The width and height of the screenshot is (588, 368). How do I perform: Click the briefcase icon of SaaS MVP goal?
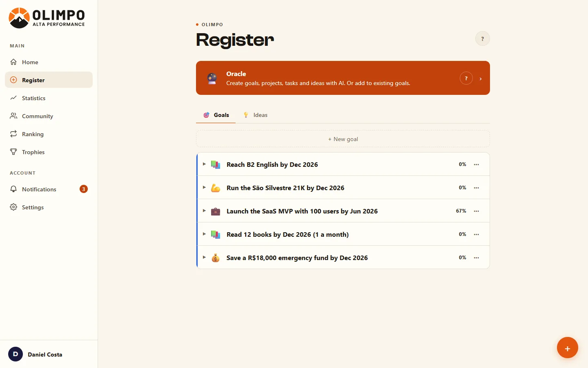point(216,211)
